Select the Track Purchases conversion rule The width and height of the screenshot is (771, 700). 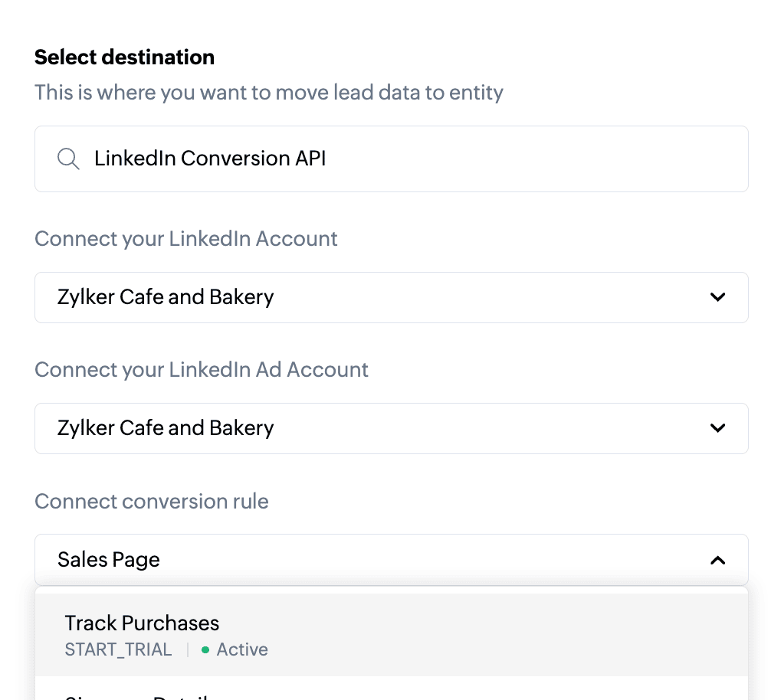tap(391, 635)
